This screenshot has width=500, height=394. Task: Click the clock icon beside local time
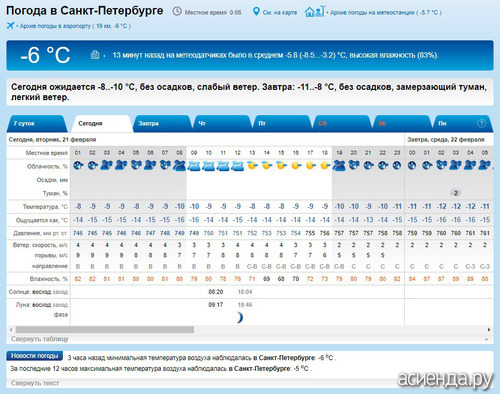tap(177, 12)
